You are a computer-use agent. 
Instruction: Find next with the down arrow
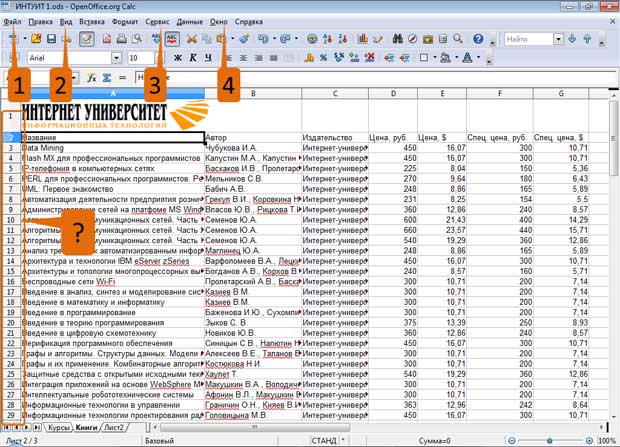coord(572,39)
